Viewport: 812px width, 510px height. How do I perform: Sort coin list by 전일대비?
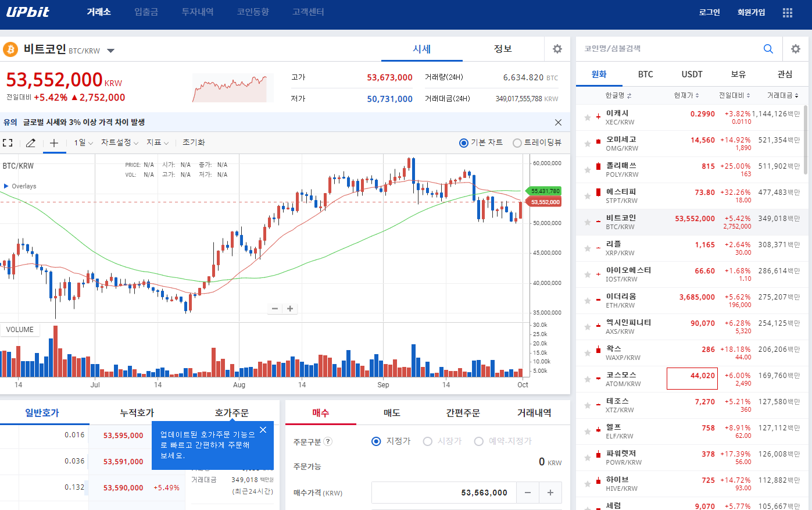pyautogui.click(x=735, y=95)
